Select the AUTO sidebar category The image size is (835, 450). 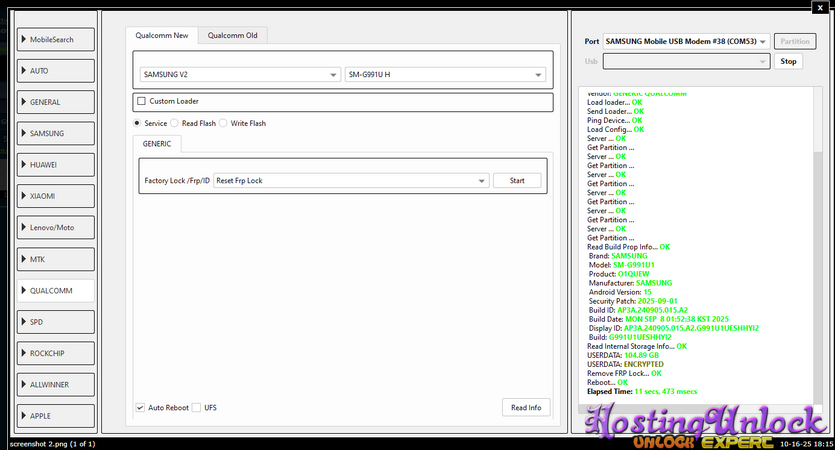coord(57,71)
